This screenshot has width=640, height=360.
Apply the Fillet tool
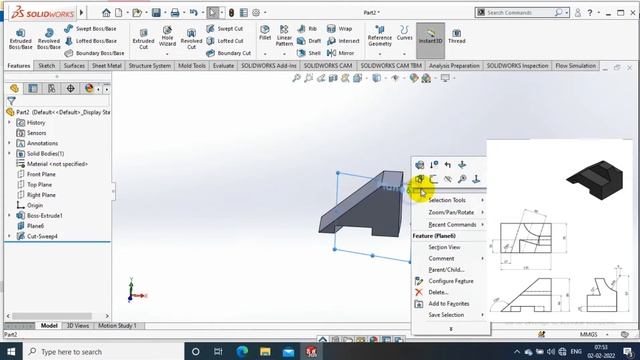coord(265,33)
